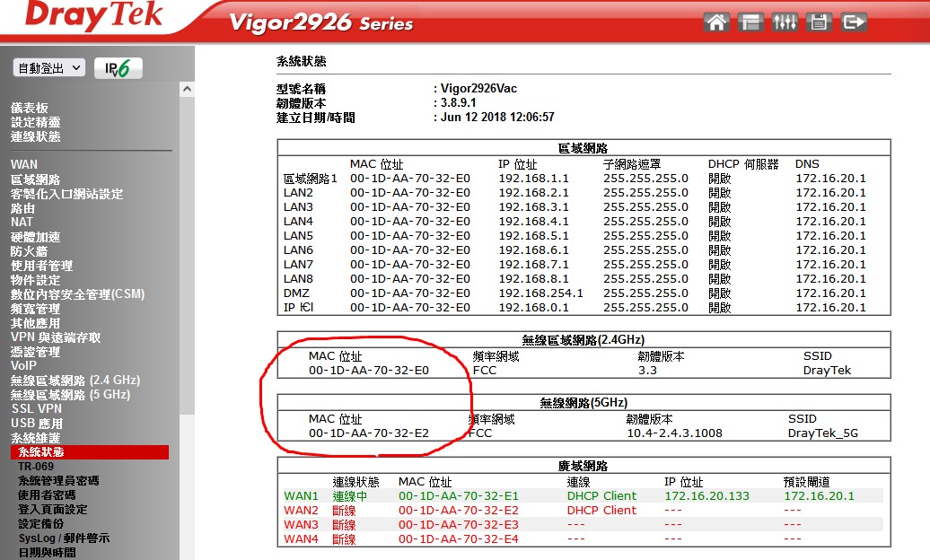Click the sidebar scrollbar up arrow
The image size is (930, 560).
point(187,90)
